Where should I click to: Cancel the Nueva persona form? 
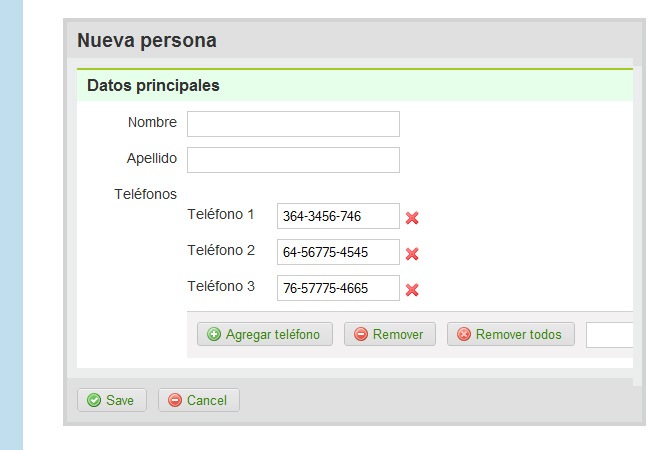(198, 400)
